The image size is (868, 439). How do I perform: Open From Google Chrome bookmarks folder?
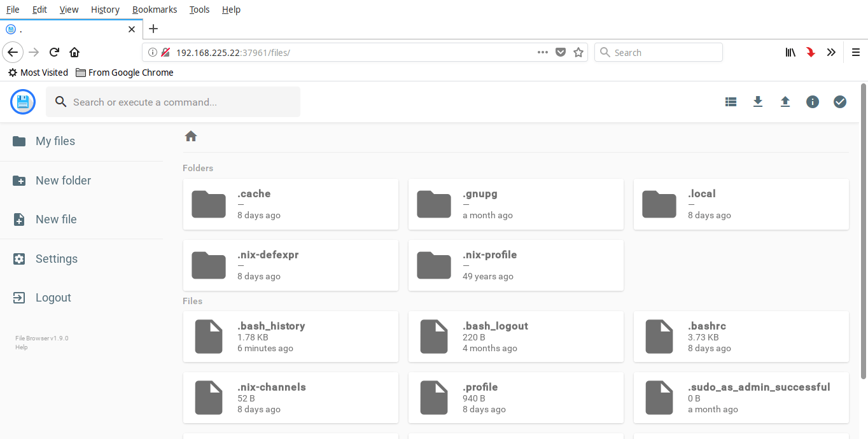coord(125,73)
